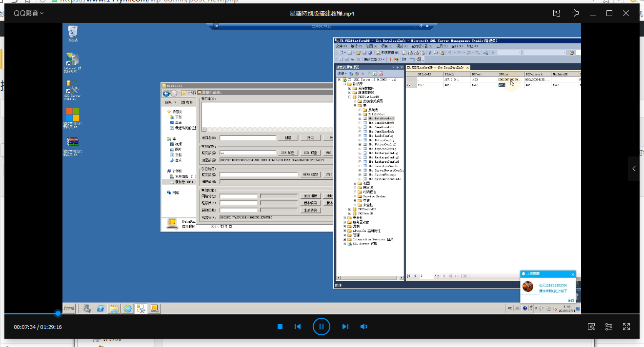Click the Object Explorer refresh icon
Image resolution: width=644 pixels, height=347 pixels.
coord(374,73)
